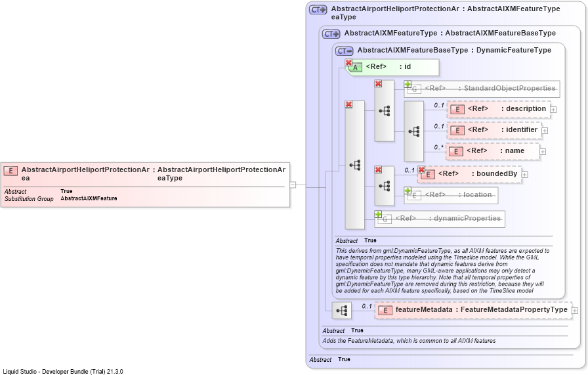Click CT+ icon of AbstractAirportHeliportProtectionAreaType

318,10
